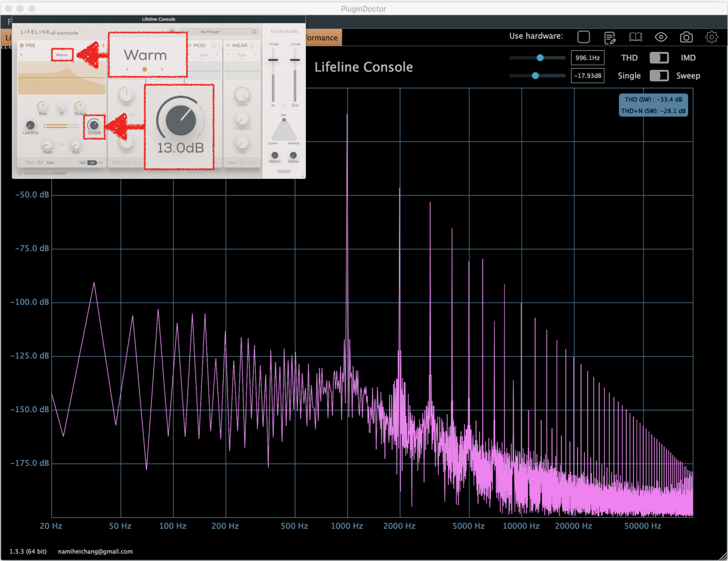Select M/S channel mode
This screenshot has width=728, height=561.
click(x=83, y=162)
